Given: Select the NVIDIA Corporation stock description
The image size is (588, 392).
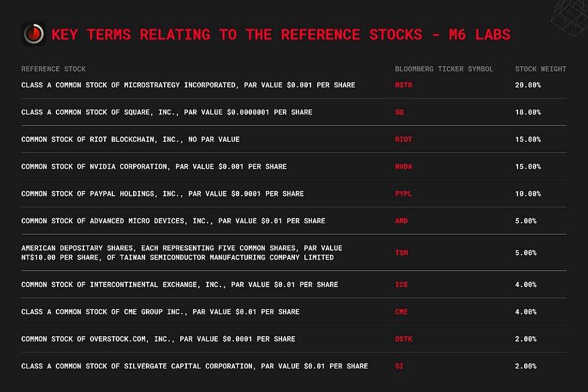Looking at the screenshot, I should [154, 167].
